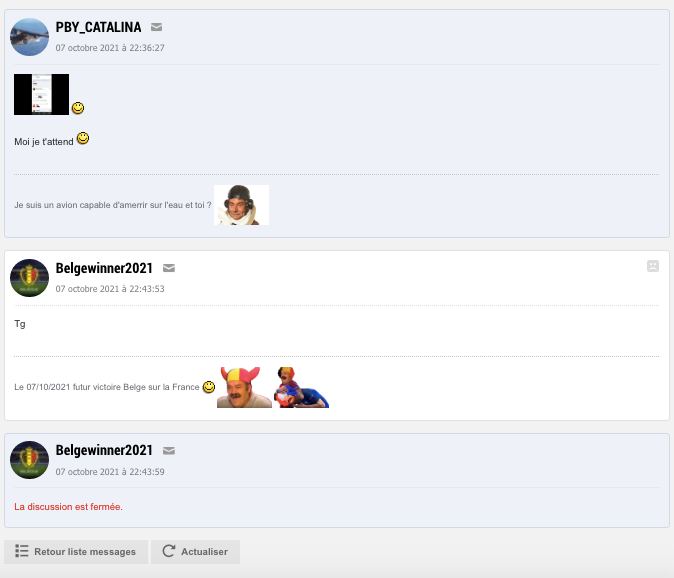This screenshot has height=578, width=674.
Task: Open the timestamp 07 octobre 2021 à 22:43:53
Action: pos(110,289)
